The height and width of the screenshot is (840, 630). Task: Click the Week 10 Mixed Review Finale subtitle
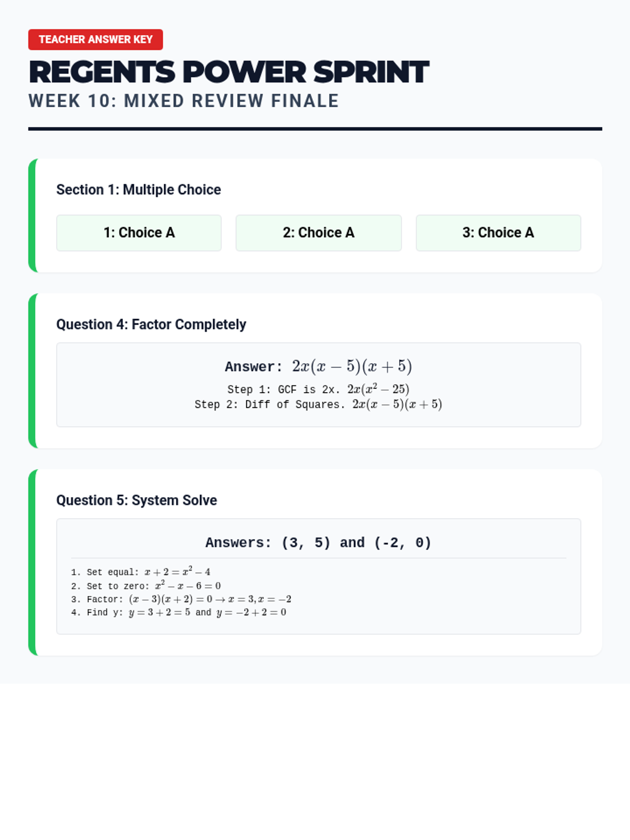(184, 101)
